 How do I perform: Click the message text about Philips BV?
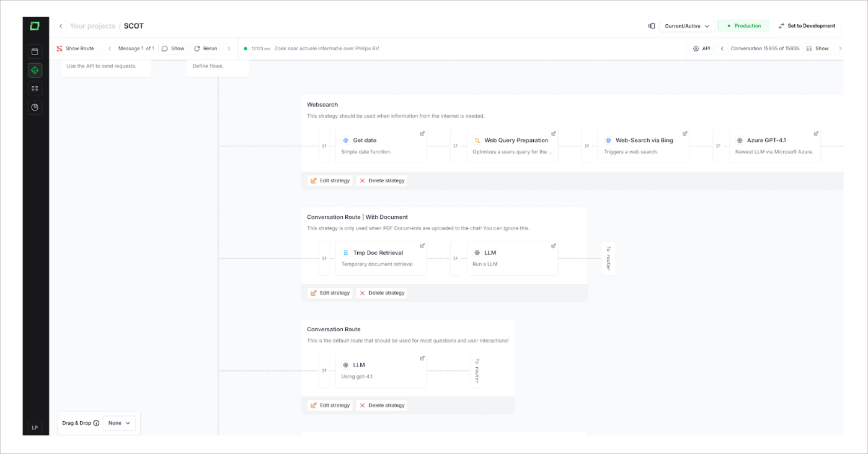327,48
